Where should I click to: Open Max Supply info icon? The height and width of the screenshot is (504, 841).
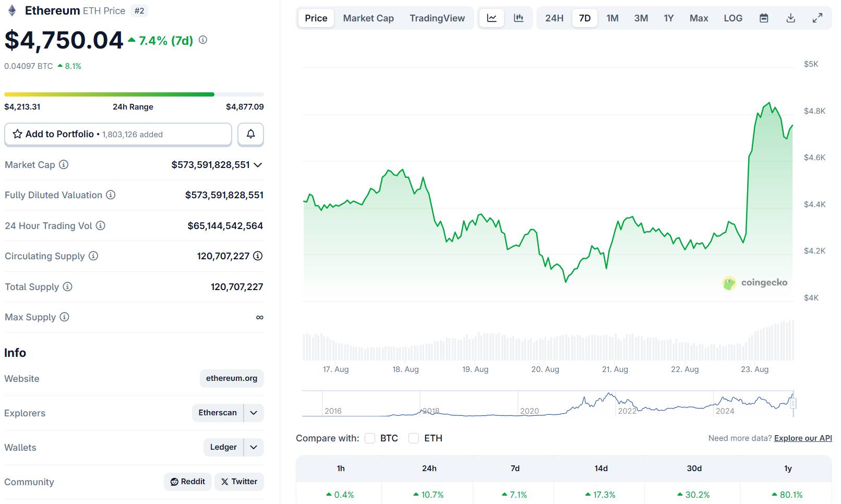click(x=64, y=317)
